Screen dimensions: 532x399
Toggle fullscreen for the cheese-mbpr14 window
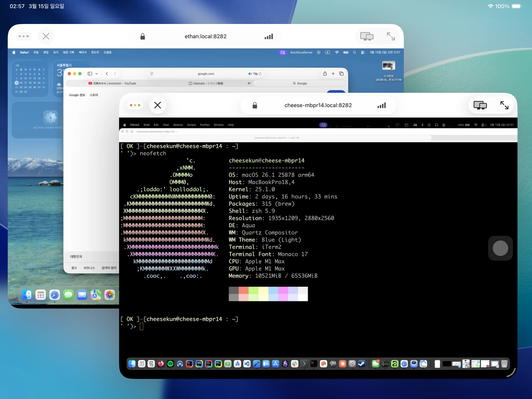(x=504, y=105)
